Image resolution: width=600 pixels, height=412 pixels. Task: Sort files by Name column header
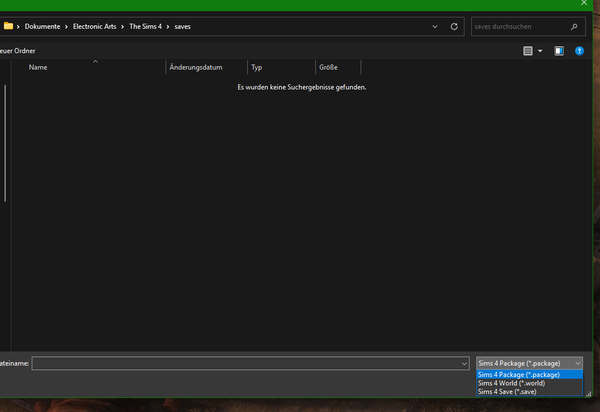(x=39, y=67)
